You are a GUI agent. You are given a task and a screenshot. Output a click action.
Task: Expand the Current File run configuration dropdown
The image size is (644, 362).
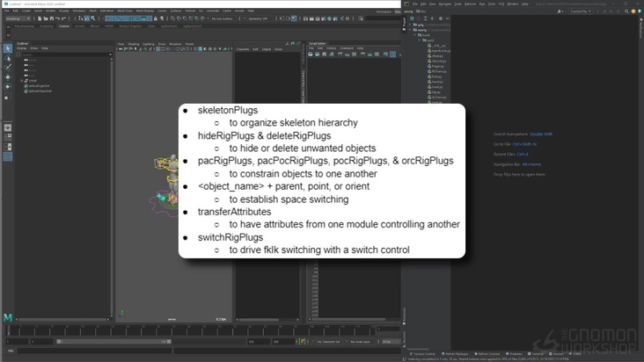[582, 11]
